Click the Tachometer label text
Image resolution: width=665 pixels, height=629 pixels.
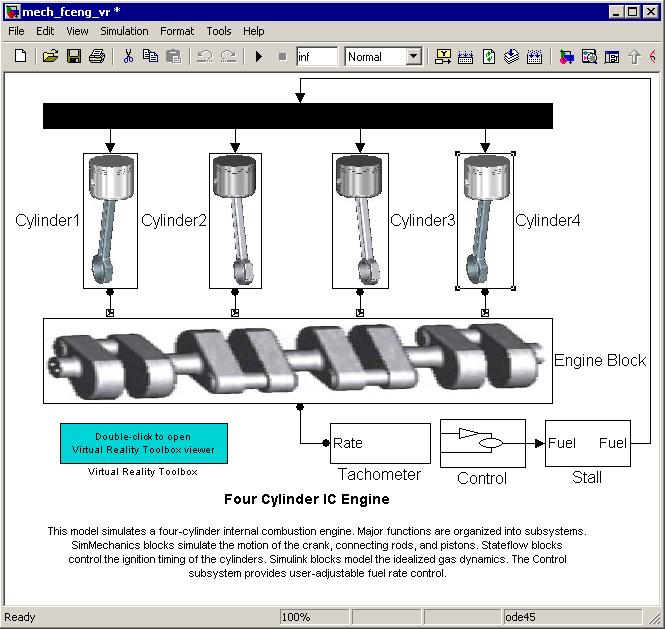click(x=379, y=474)
